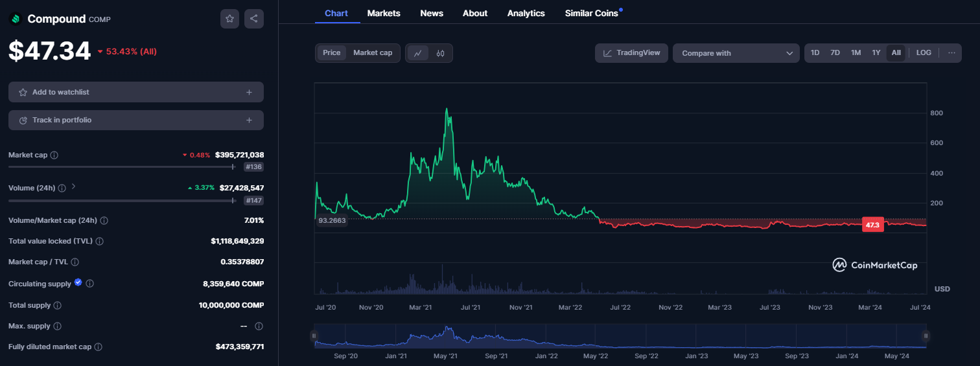Click the Max. supply info icon

(57, 326)
